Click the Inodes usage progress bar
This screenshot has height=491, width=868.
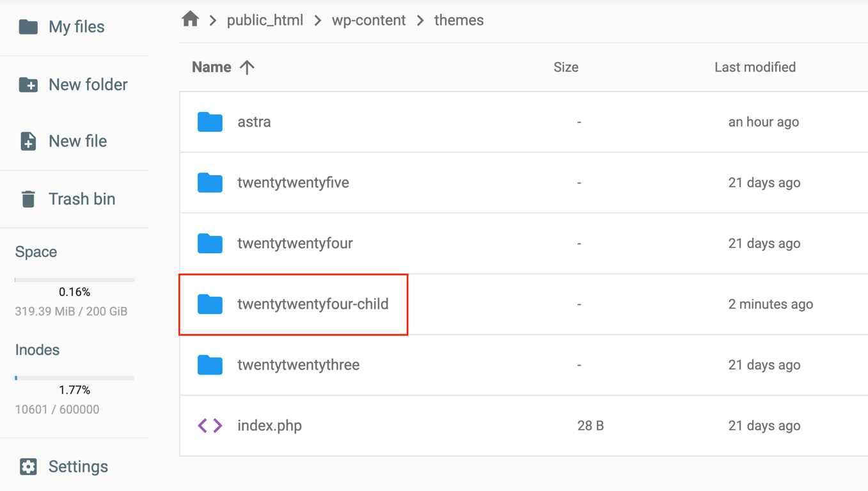74,377
